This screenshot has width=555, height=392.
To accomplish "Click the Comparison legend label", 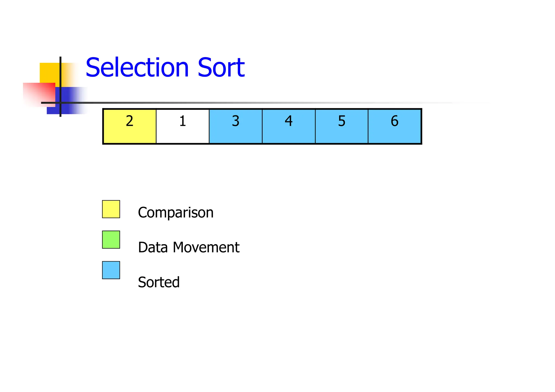I will 176,212.
